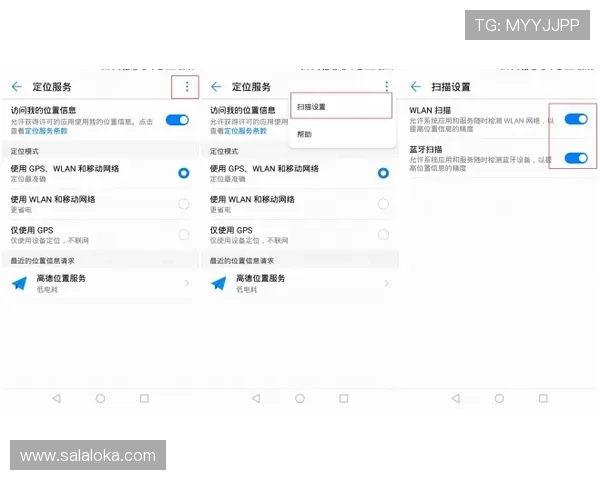
Task: Tap back arrow on 定位服务 screen with open menu
Action: pos(216,87)
